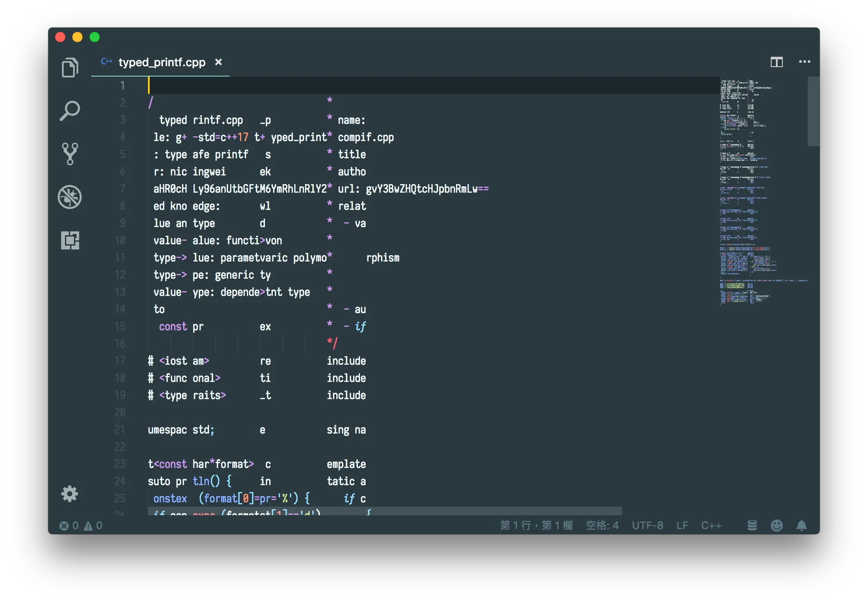Open errors and warnings problems indicator
This screenshot has height=603, width=868.
point(81,526)
